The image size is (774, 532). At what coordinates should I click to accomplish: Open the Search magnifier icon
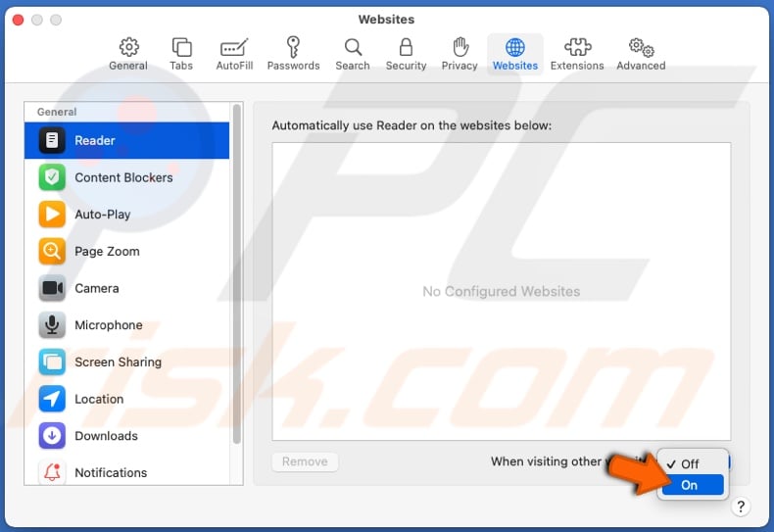353,47
